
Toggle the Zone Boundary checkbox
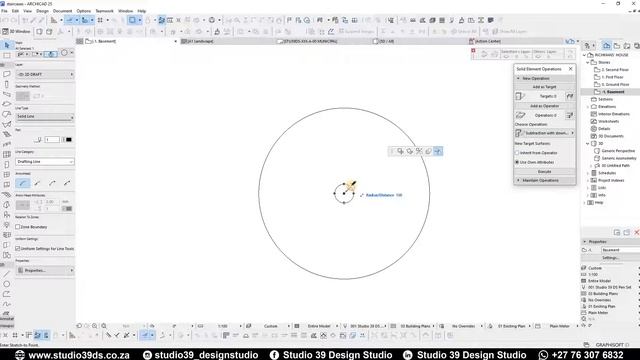18,227
